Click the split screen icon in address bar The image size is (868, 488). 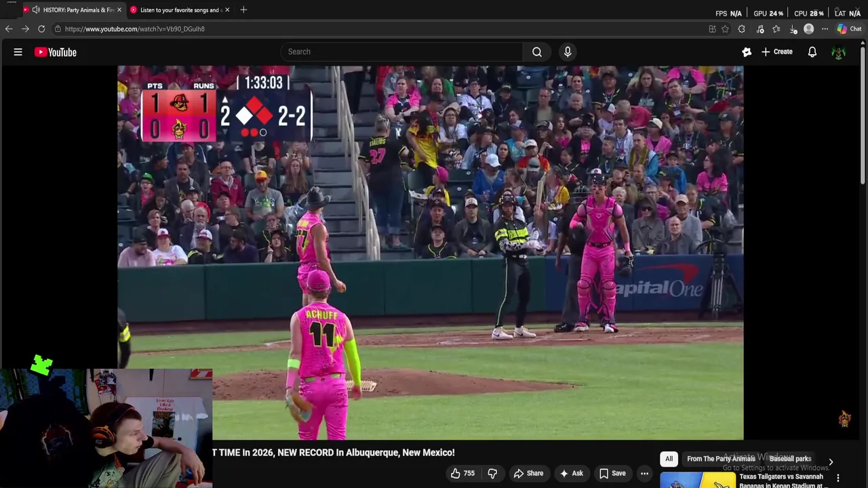pos(712,29)
